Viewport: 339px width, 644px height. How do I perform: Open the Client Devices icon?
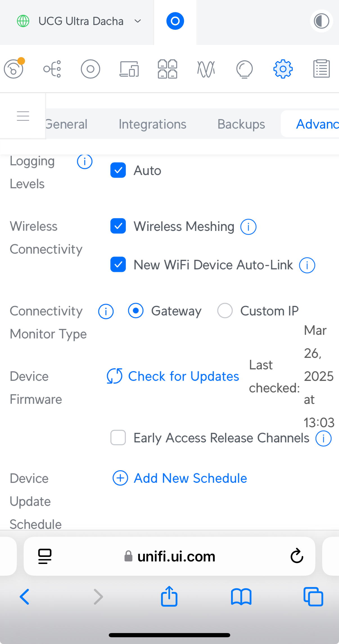(x=129, y=69)
